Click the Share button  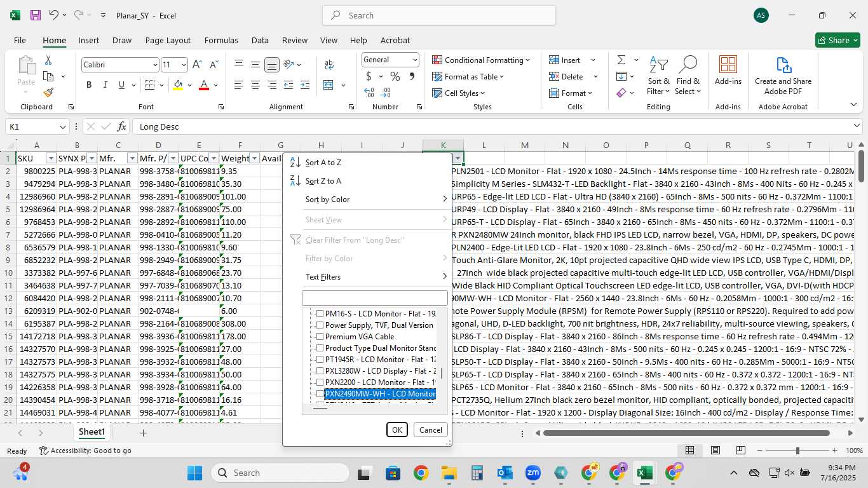pos(837,40)
